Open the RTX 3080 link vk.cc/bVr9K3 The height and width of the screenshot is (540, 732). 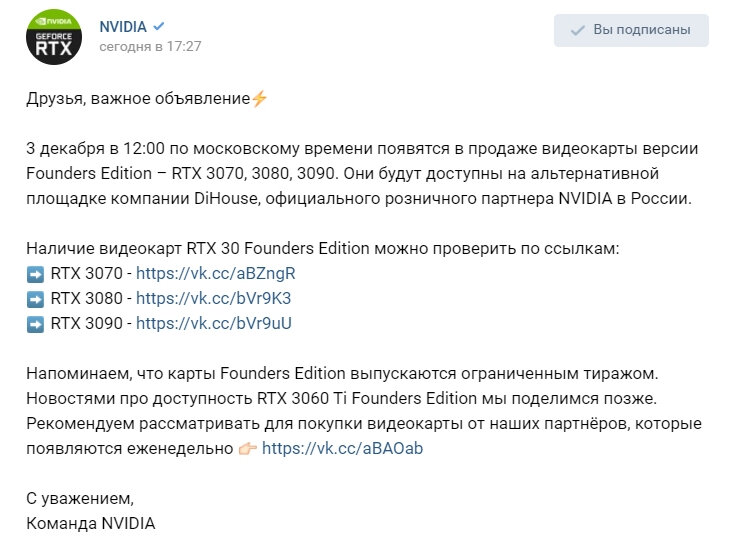(x=213, y=298)
